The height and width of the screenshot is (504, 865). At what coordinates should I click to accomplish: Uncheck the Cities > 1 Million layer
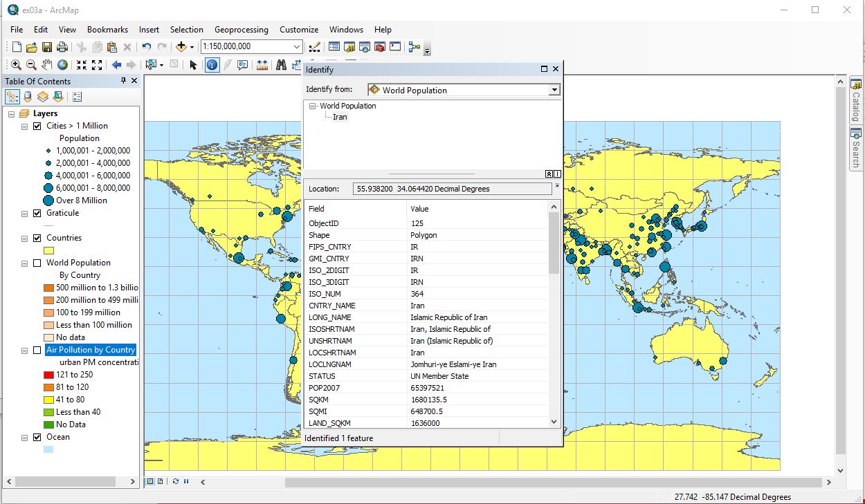pos(37,126)
